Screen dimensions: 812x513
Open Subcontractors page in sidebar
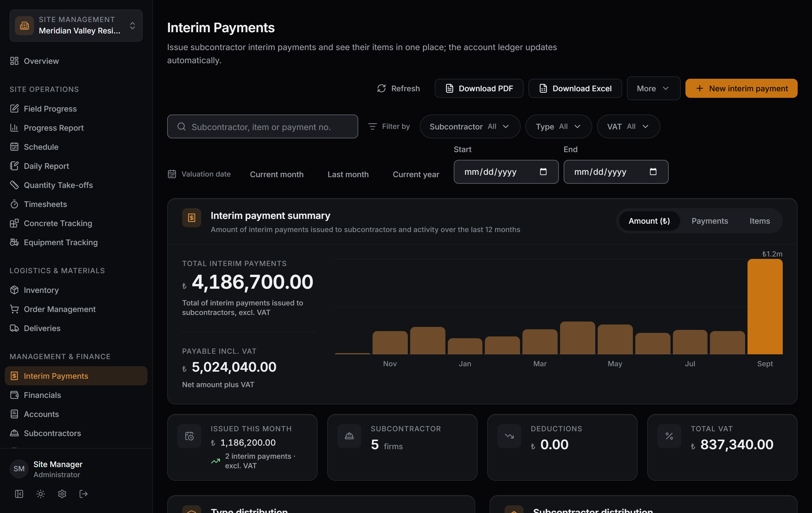coord(76,433)
